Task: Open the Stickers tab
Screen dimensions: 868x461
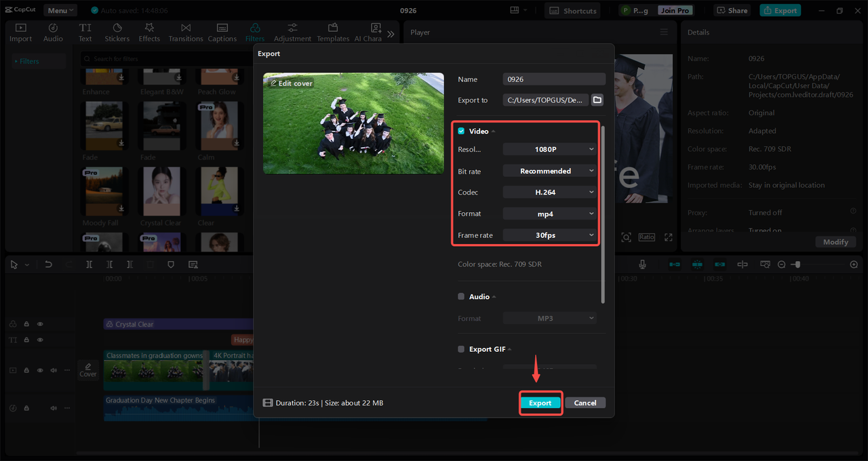Action: point(117,33)
